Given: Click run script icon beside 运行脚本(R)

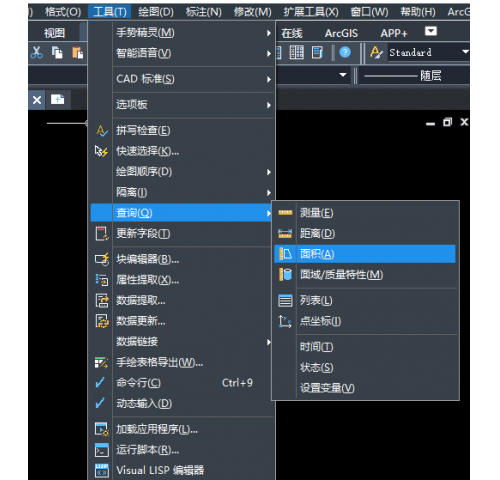Looking at the screenshot, I should [102, 450].
